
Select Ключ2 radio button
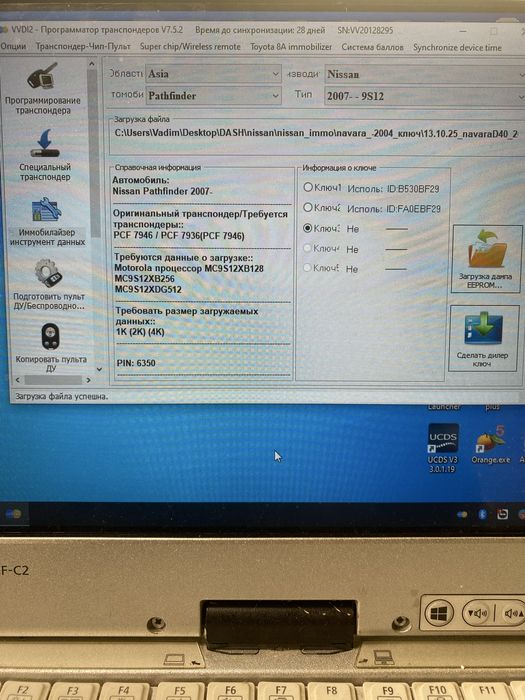point(308,207)
